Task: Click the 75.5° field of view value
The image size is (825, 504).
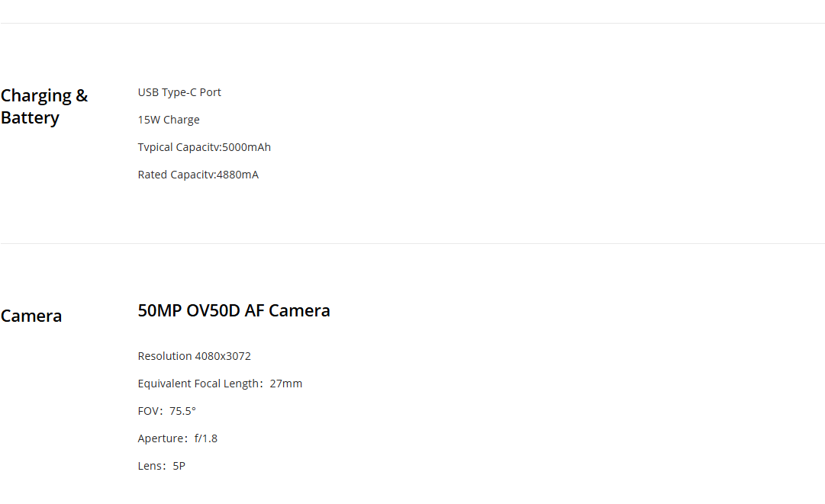Action: [x=182, y=411]
